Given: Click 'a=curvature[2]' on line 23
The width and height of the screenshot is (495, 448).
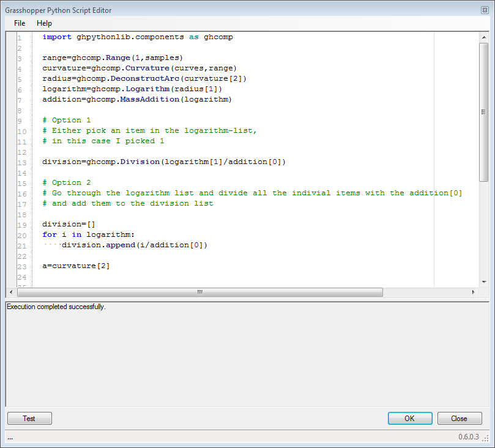Looking at the screenshot, I should click(76, 266).
